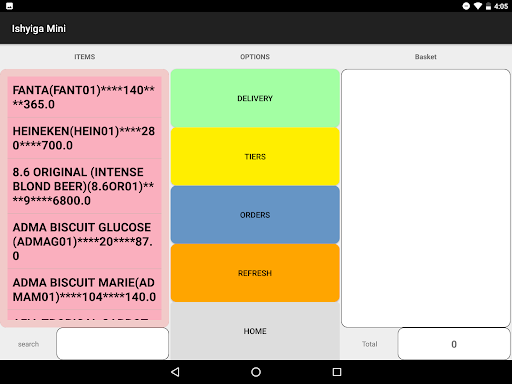
Task: Open the blue ORDERS option
Action: [255, 215]
